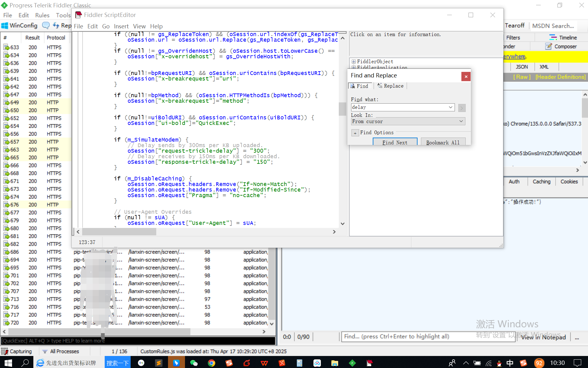Click the session list horizontal scrollbar thumb

[99, 332]
